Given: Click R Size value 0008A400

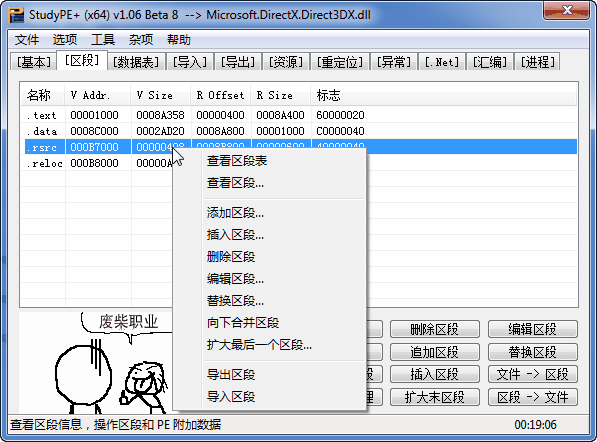Looking at the screenshot, I should pyautogui.click(x=280, y=115).
